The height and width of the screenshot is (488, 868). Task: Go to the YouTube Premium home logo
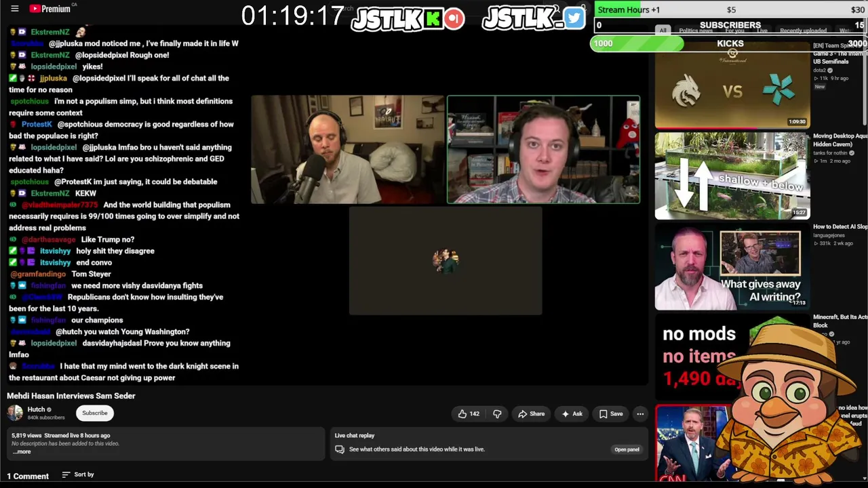50,9
